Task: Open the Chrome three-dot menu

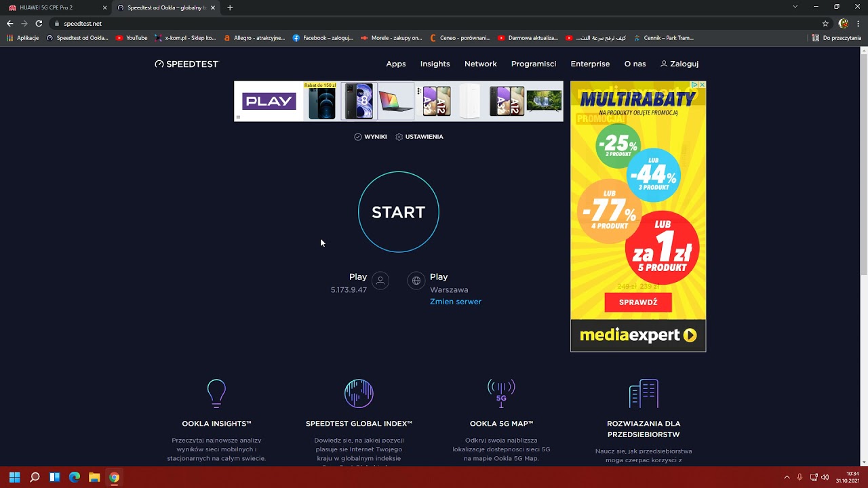Action: [x=859, y=23]
